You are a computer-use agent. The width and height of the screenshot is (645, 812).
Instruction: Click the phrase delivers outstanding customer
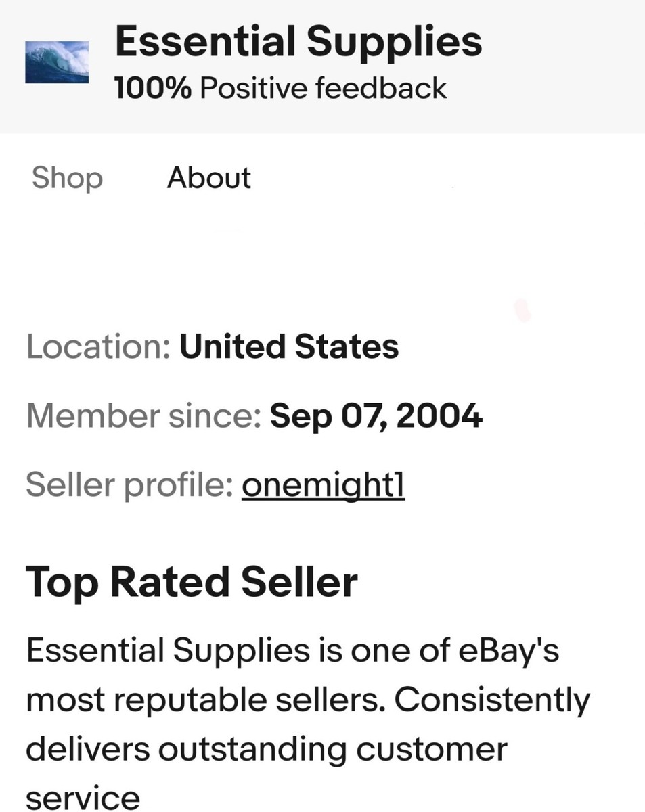267,750
